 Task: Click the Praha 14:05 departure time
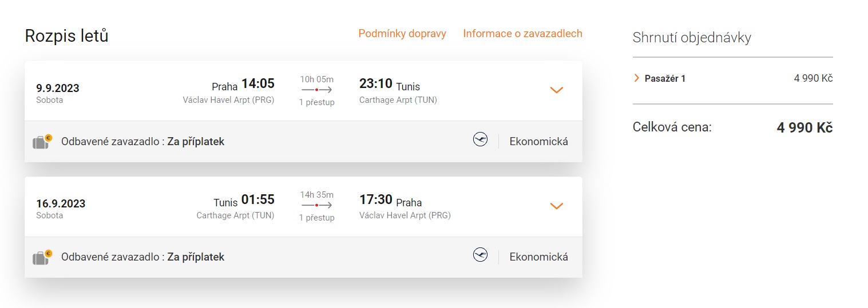(x=257, y=84)
